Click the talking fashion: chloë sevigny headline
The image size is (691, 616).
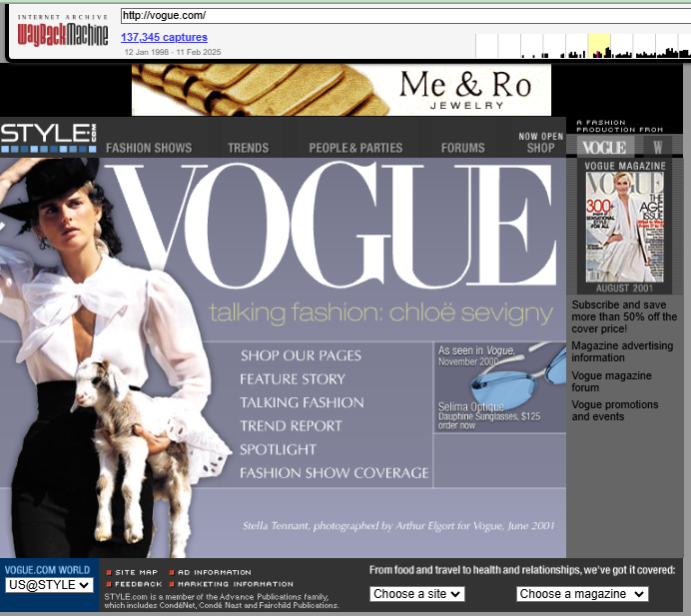click(x=380, y=313)
